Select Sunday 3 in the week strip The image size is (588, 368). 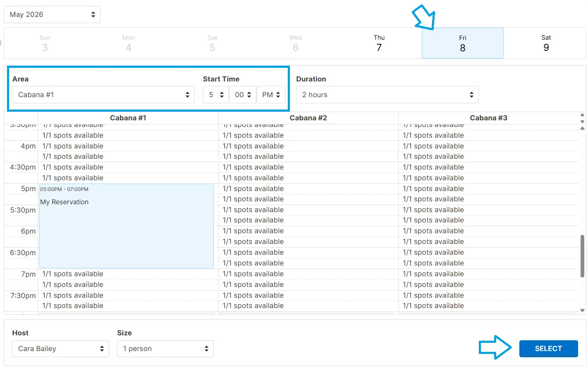45,43
